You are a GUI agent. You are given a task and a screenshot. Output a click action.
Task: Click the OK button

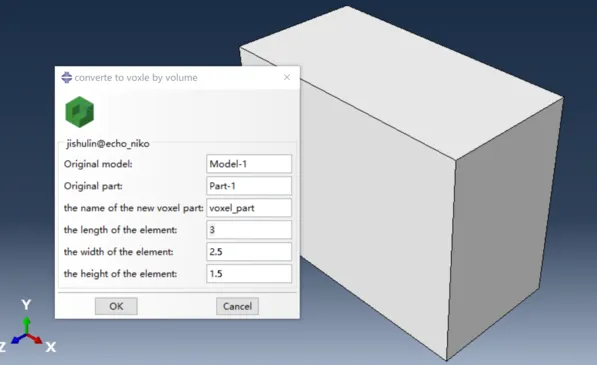(116, 306)
